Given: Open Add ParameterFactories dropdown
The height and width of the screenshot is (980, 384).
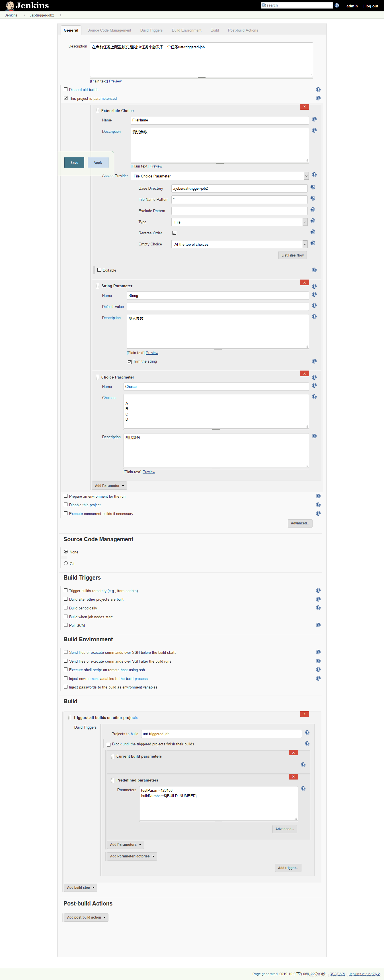Looking at the screenshot, I should coord(132,856).
